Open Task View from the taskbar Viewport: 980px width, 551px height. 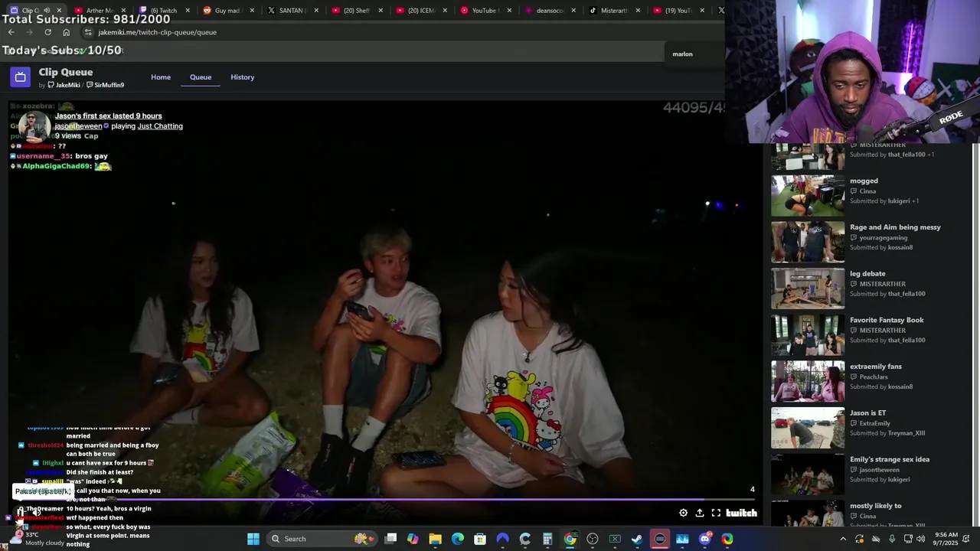pos(390,539)
